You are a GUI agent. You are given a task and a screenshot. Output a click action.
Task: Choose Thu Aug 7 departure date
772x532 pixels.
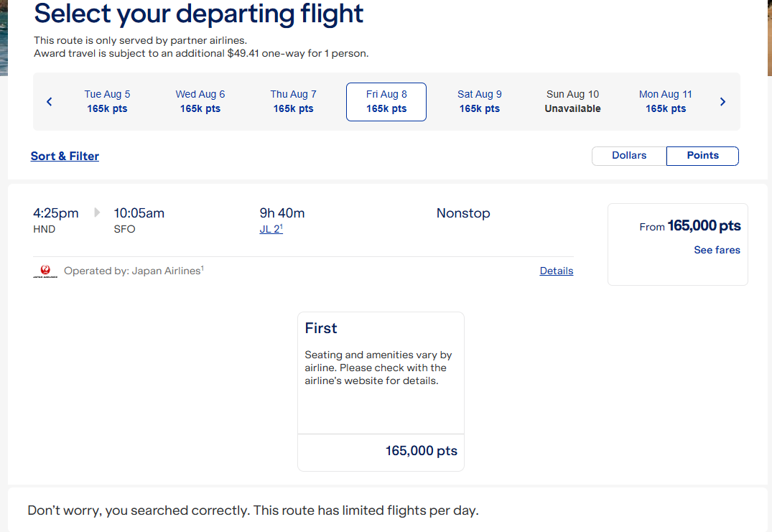tap(293, 102)
